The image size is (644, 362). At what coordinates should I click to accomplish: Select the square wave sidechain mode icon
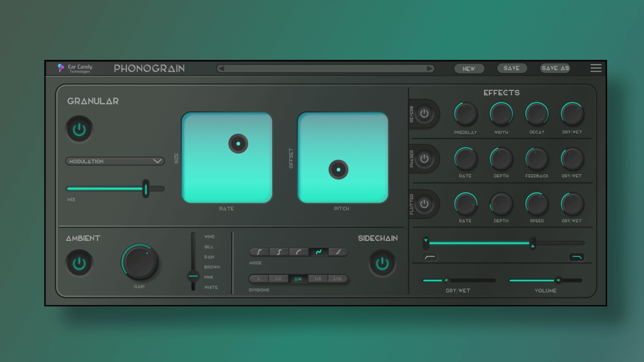[x=279, y=252]
